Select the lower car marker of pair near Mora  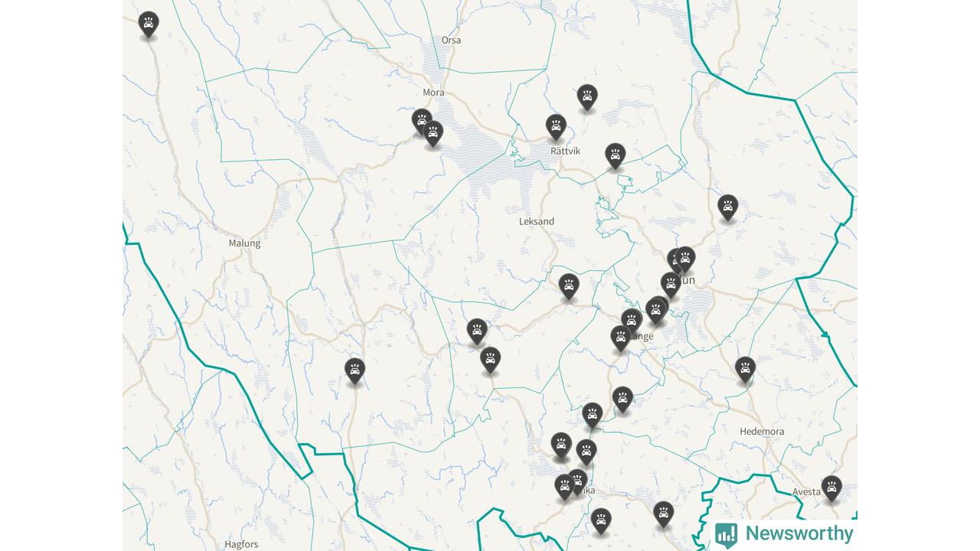click(433, 133)
